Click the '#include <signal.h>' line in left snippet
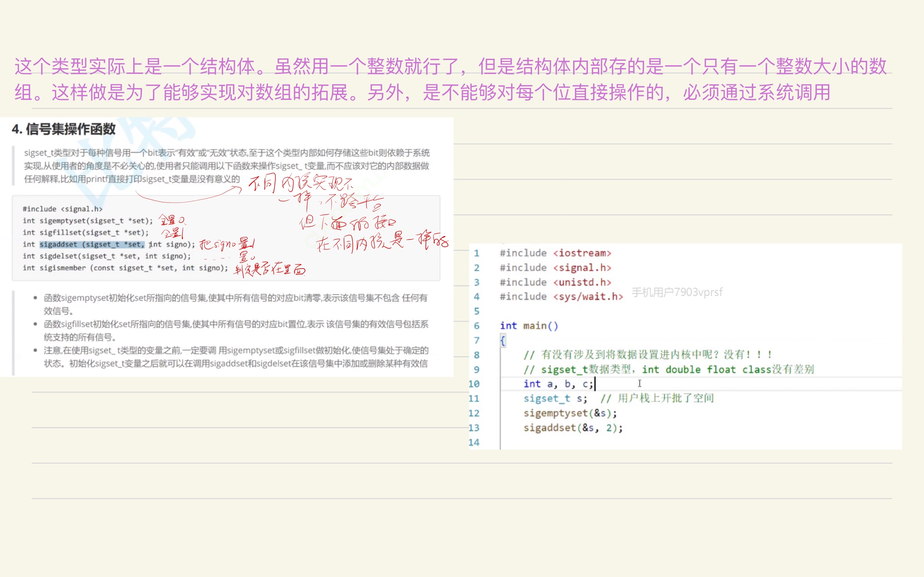This screenshot has width=924, height=577. (62, 209)
